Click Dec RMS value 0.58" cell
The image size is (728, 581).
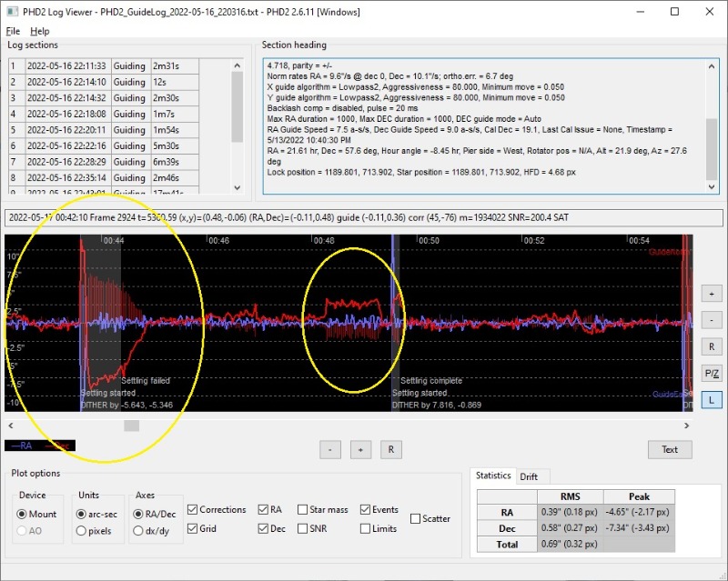[x=571, y=528]
